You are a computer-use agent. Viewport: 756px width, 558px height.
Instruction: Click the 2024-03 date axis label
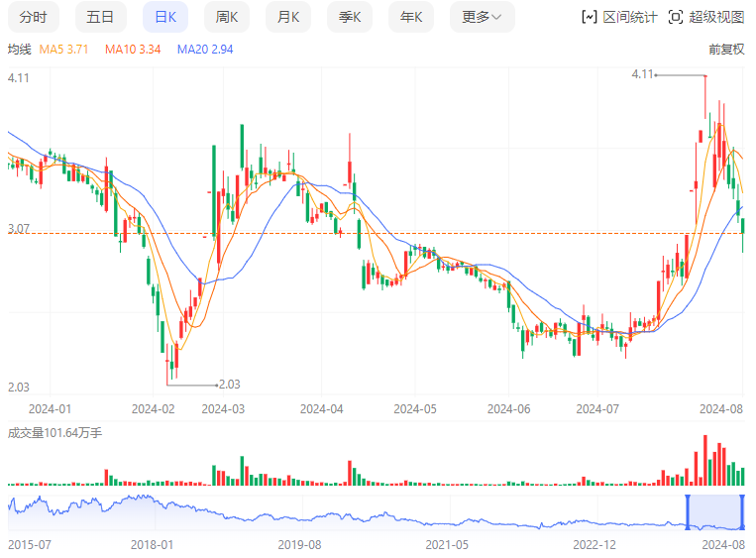point(223,409)
